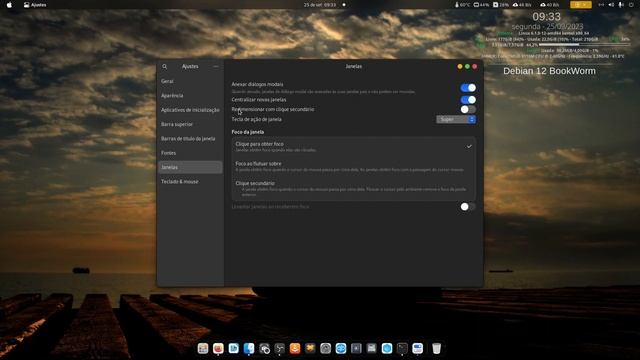This screenshot has width=640, height=360.
Task: Enable Redimensionar com clique secundário switch
Action: [468, 109]
